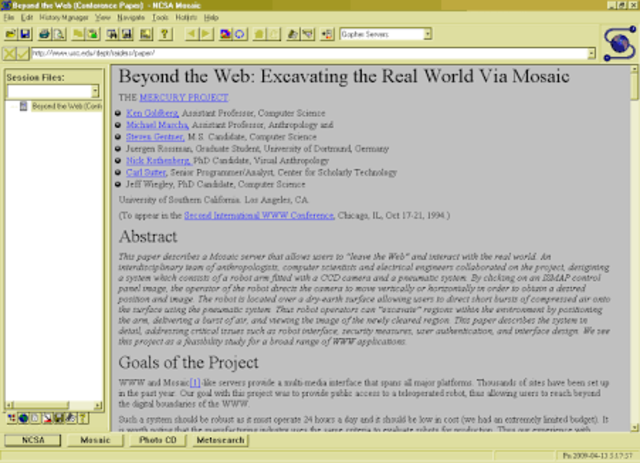Click the [1] footnote reference link
Screen dimensions: 640x463
click(195, 383)
